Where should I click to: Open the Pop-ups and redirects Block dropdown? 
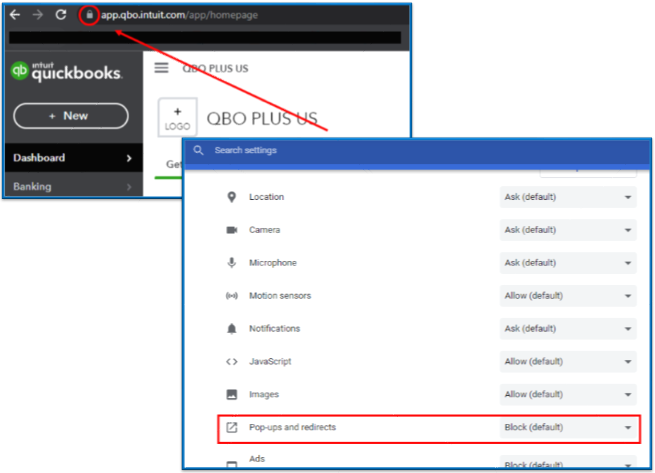pyautogui.click(x=568, y=427)
